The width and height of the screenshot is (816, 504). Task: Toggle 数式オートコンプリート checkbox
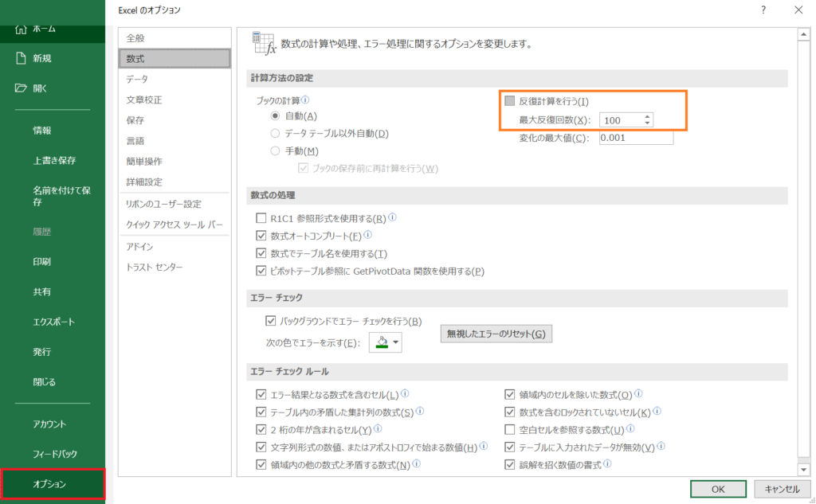(261, 236)
